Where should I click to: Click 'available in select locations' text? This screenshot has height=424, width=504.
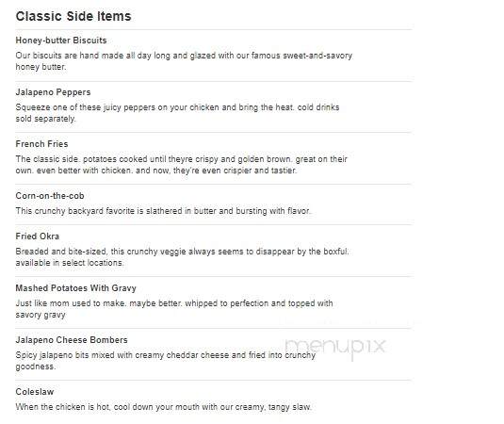(70, 263)
